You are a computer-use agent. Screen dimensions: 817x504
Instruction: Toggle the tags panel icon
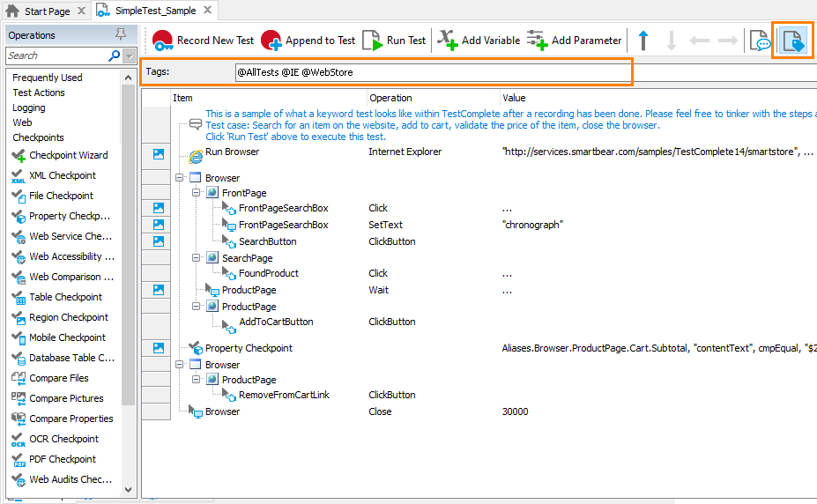793,41
